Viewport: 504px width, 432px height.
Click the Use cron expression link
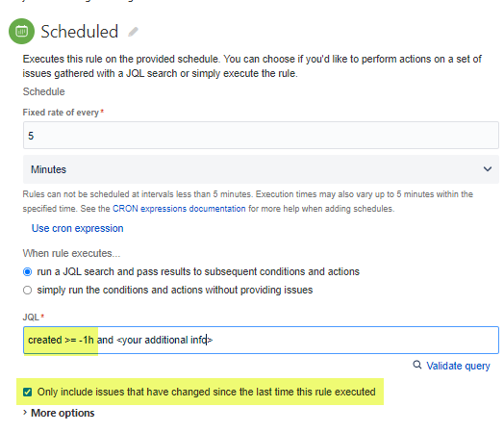[78, 228]
